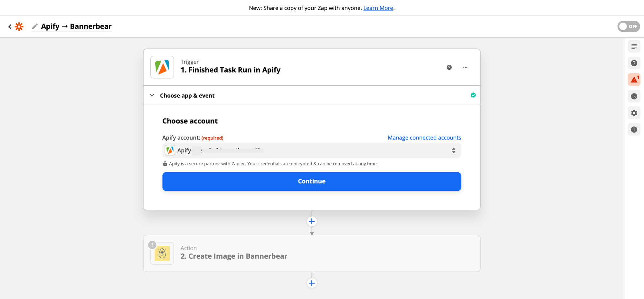Open Zap settings gear icon
The height and width of the screenshot is (299, 644).
(634, 113)
